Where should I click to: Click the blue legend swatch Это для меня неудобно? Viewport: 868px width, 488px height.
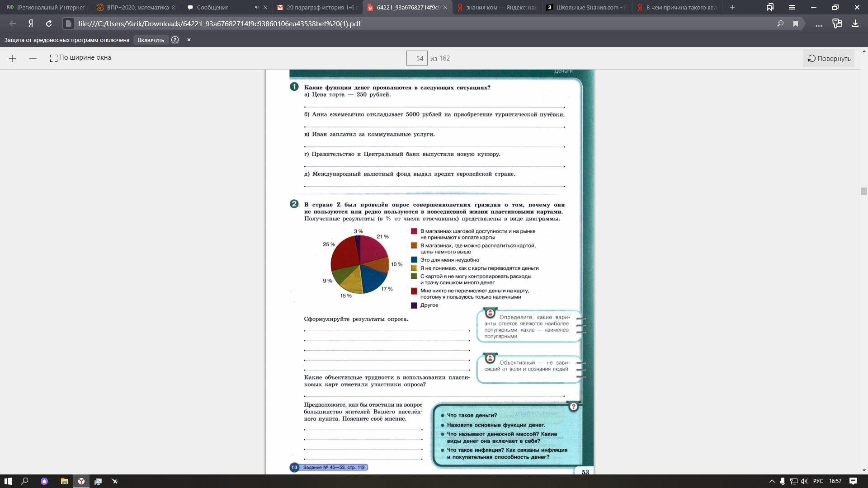pos(414,260)
